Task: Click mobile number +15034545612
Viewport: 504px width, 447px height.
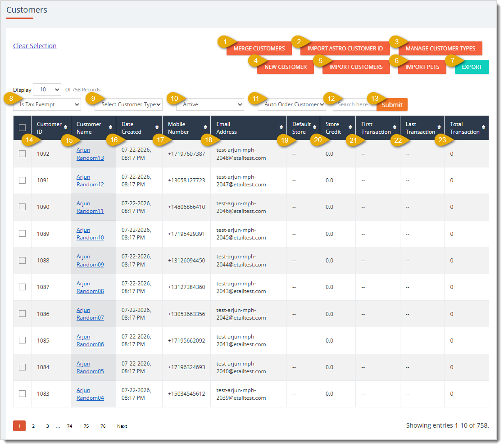Action: click(186, 394)
